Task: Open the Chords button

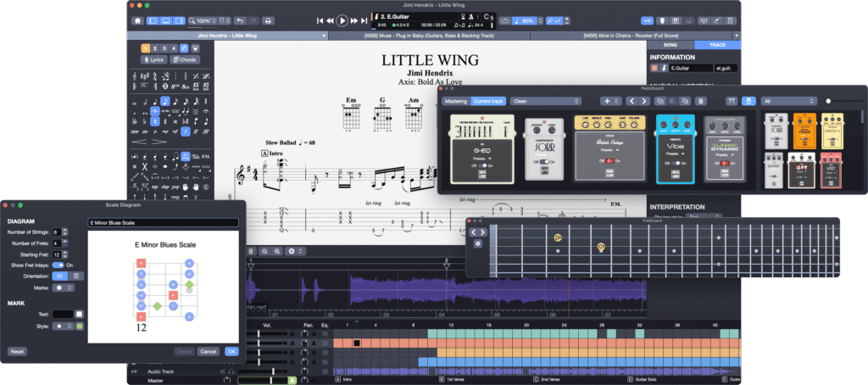Action: pyautogui.click(x=185, y=59)
